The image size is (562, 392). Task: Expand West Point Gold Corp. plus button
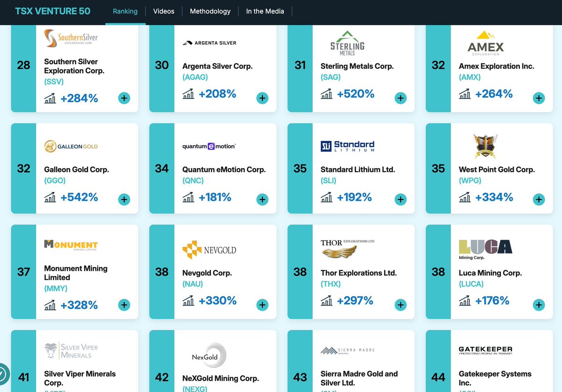pyautogui.click(x=539, y=200)
